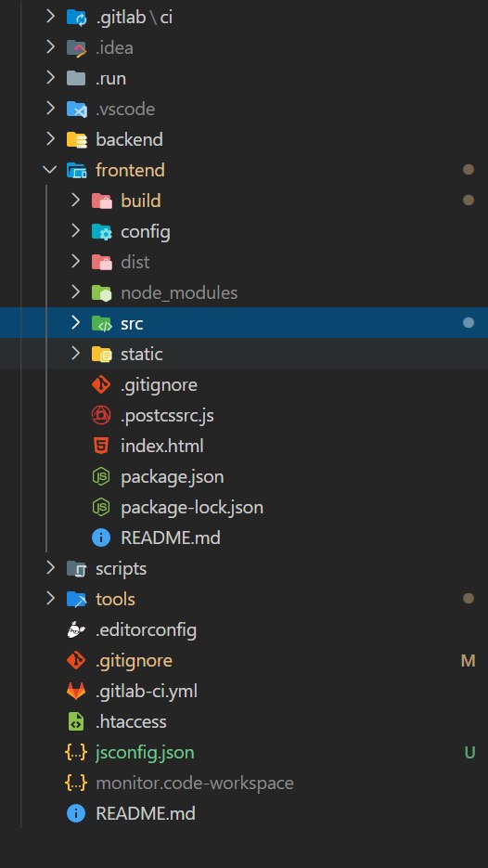The image size is (488, 868).
Task: Click the braces icon of jsconfig.json
Action: [x=76, y=752]
